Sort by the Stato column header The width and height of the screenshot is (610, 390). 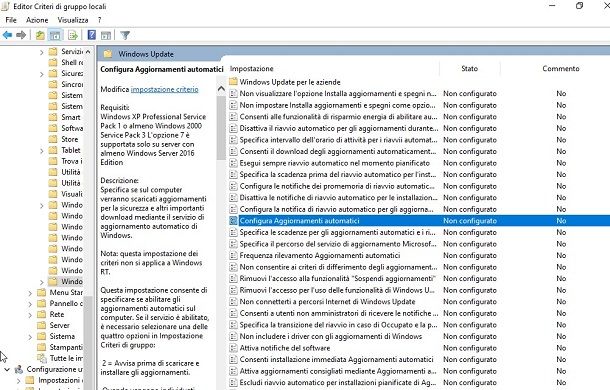(x=470, y=69)
